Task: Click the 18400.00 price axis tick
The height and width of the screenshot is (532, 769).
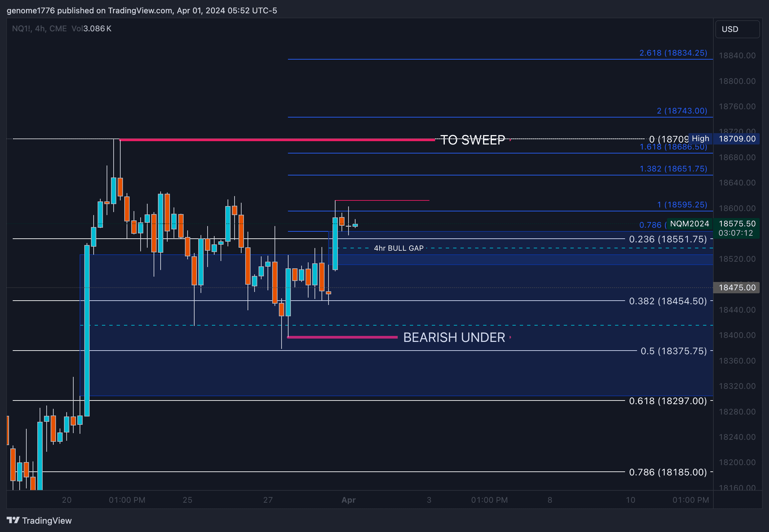Action: click(737, 335)
